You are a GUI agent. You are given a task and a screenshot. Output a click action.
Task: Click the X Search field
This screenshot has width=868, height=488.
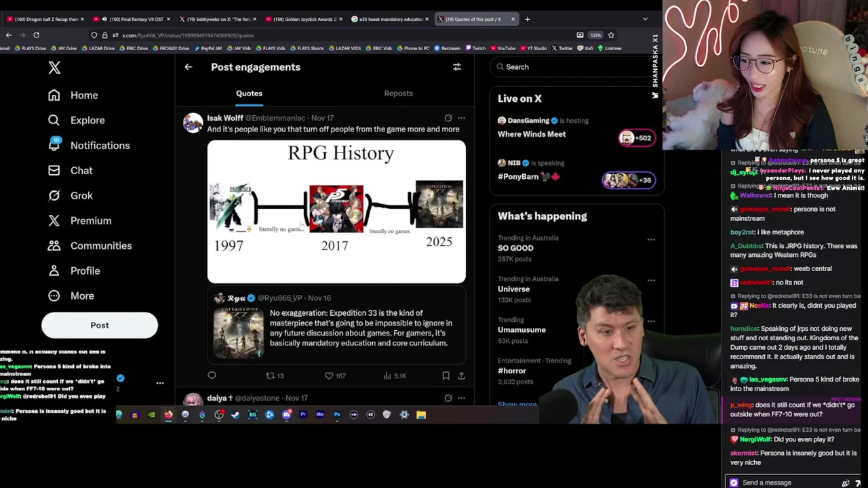point(576,66)
